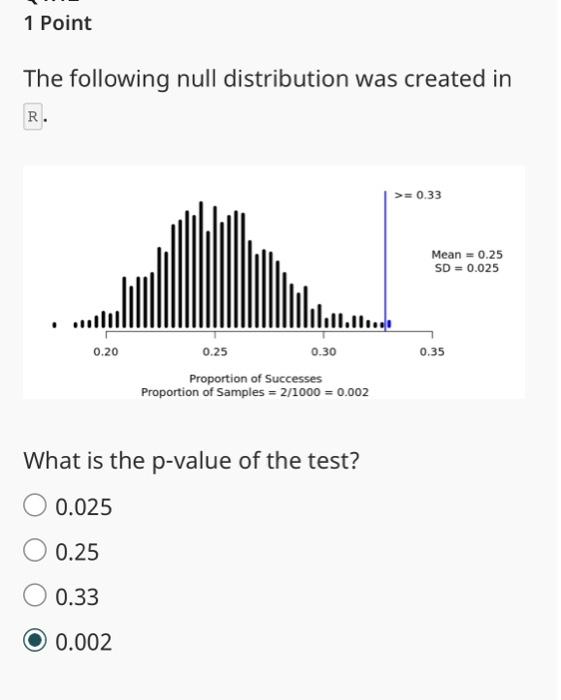561x700 pixels.
Task: Click the inline R code badge
Action: pos(33,117)
